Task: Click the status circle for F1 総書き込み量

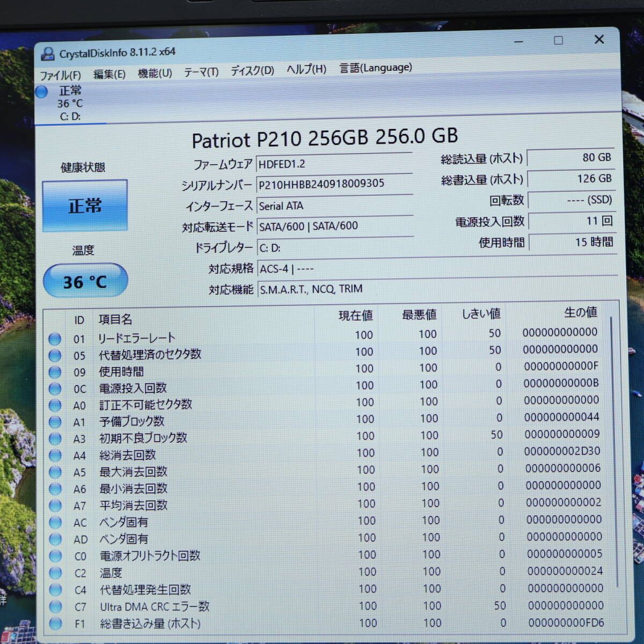Action: (x=55, y=624)
